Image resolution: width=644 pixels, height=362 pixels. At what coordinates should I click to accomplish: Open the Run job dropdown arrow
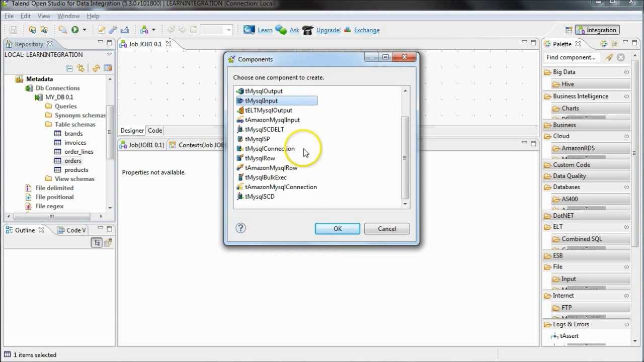(x=84, y=30)
